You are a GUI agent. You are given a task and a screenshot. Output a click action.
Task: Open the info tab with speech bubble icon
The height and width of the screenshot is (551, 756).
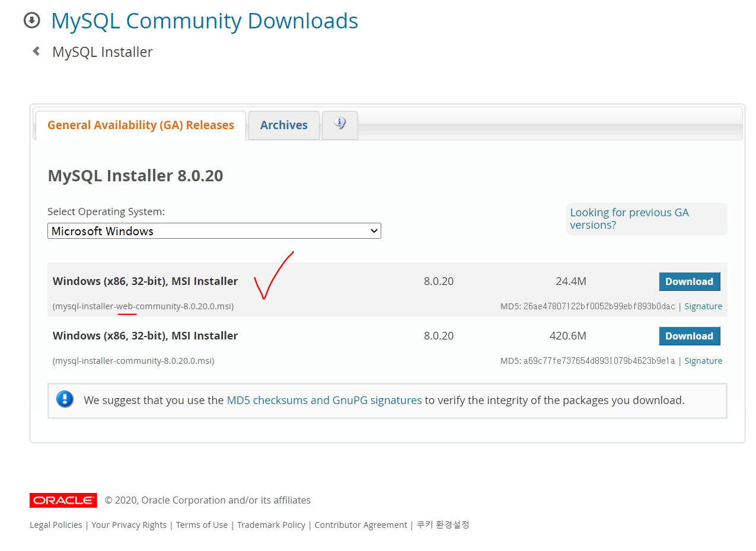(x=340, y=124)
